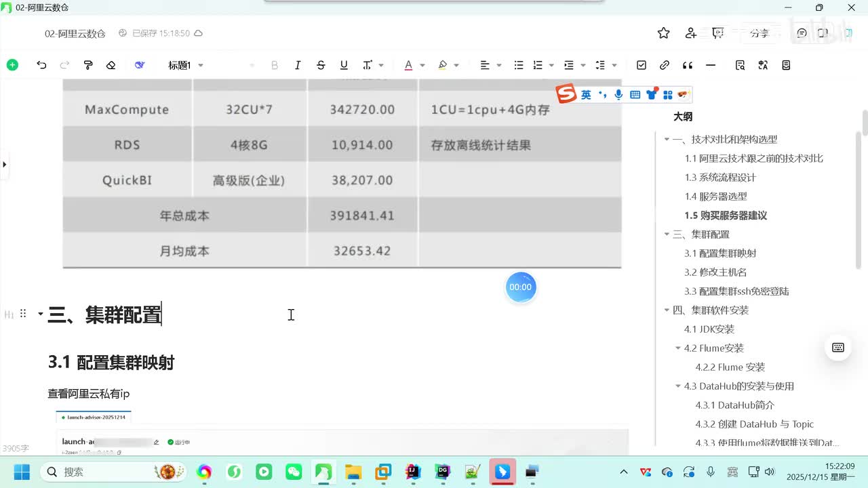The image size is (868, 488).
Task: Go to 3.3 配置集群ssh免密登陆 in outline
Action: pyautogui.click(x=736, y=291)
